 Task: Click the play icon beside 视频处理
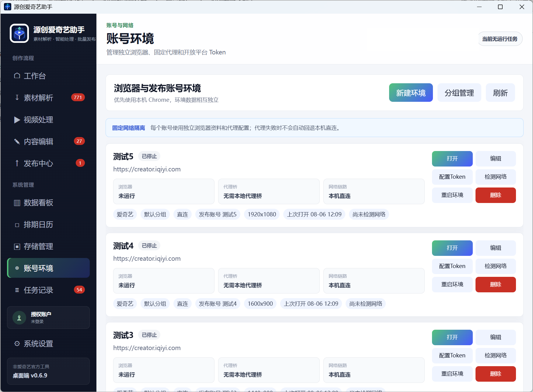[x=17, y=120]
